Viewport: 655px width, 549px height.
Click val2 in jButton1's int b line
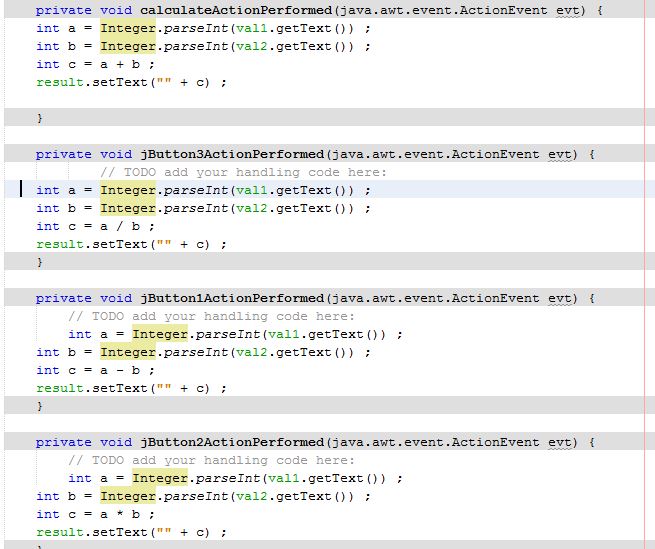pos(251,352)
